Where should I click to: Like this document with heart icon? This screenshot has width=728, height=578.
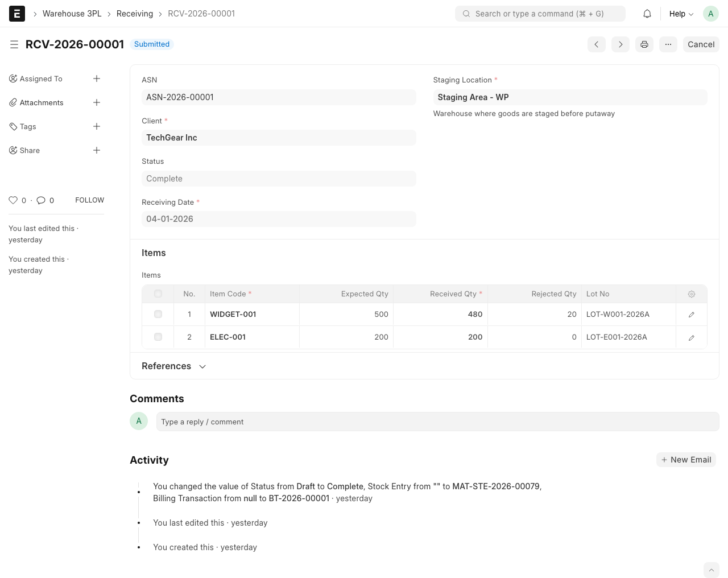(13, 200)
